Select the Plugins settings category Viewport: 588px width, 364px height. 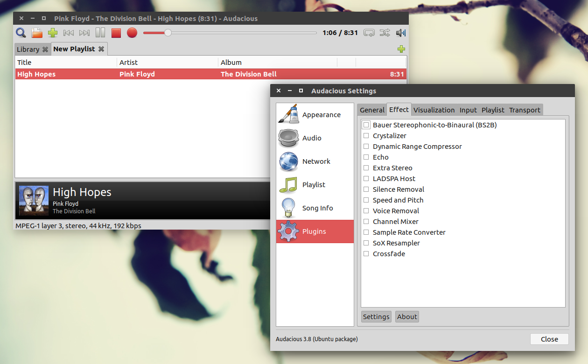[x=315, y=231]
